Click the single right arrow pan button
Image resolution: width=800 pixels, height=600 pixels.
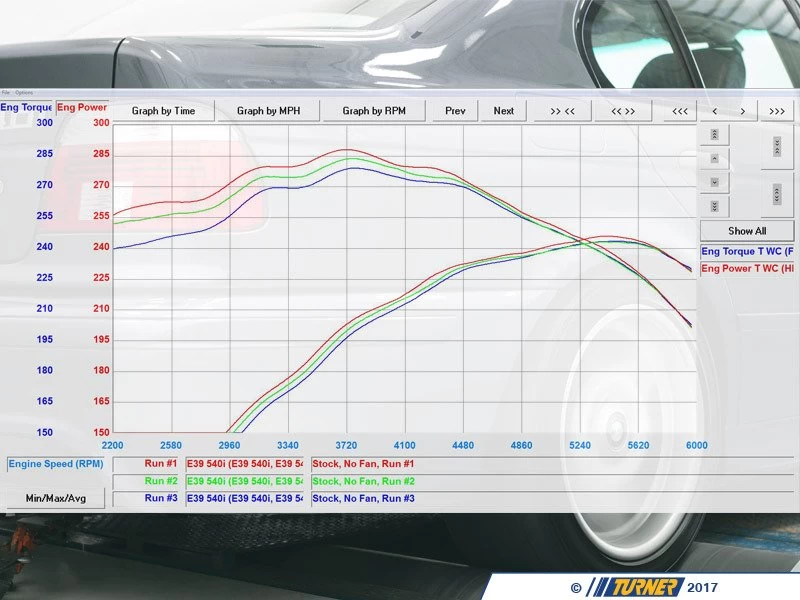coord(742,111)
